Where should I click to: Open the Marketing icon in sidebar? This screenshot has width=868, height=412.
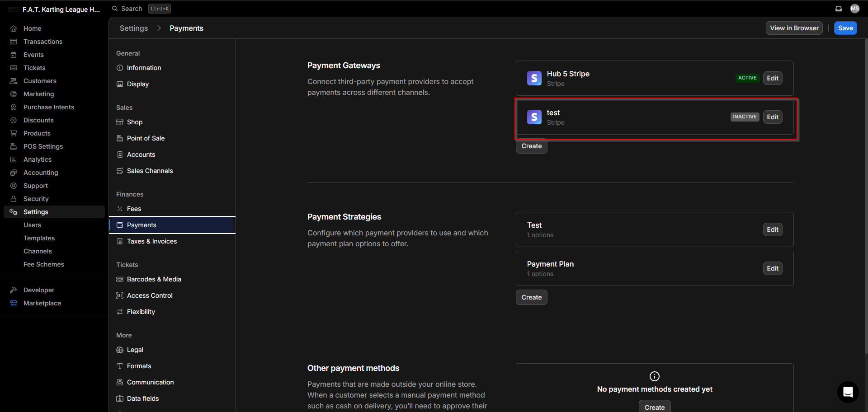[14, 94]
